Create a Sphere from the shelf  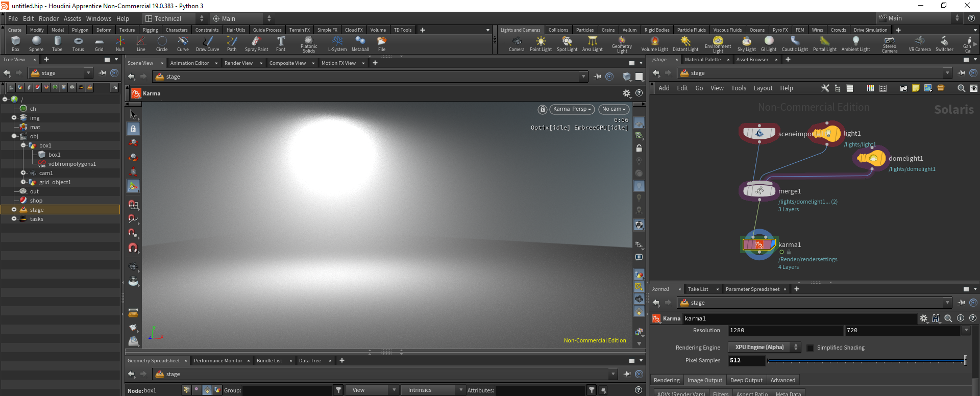36,44
